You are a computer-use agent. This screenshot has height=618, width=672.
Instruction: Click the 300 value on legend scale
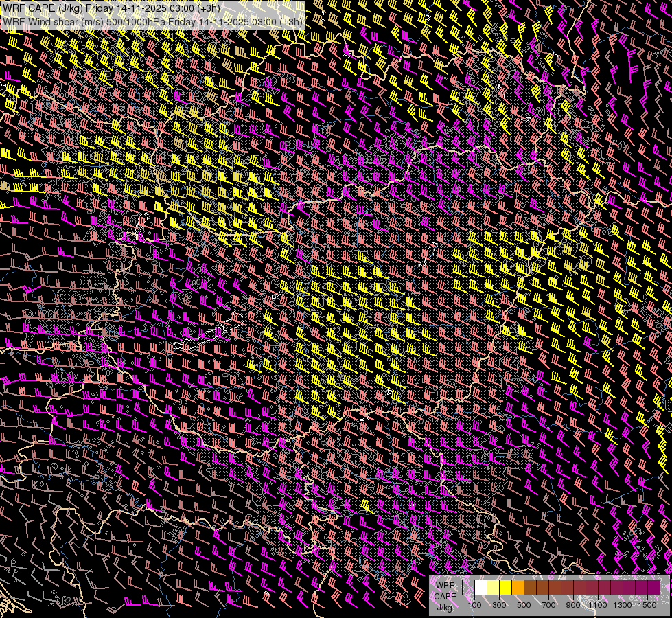click(x=499, y=605)
